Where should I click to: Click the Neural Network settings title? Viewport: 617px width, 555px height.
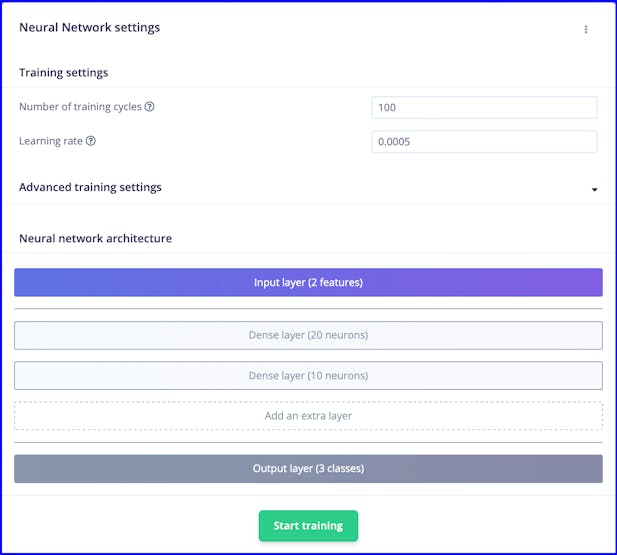pyautogui.click(x=89, y=28)
